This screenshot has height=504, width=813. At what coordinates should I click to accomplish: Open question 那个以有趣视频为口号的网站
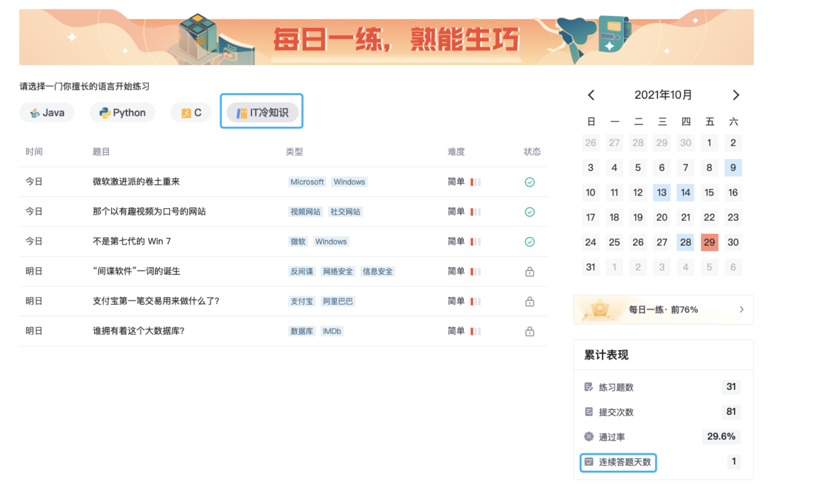(149, 212)
